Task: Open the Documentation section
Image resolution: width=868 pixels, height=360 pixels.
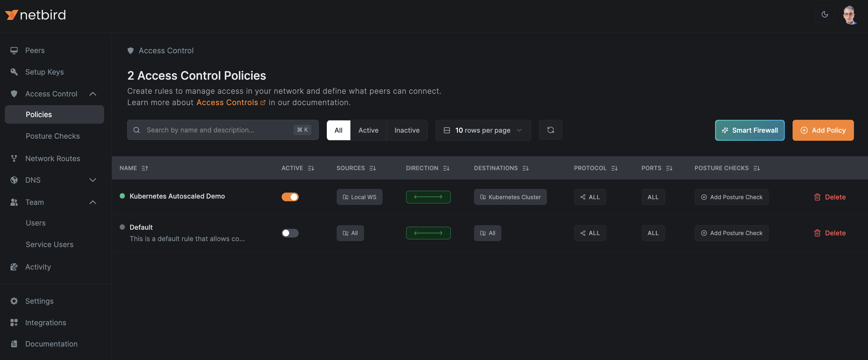Action: pyautogui.click(x=51, y=344)
